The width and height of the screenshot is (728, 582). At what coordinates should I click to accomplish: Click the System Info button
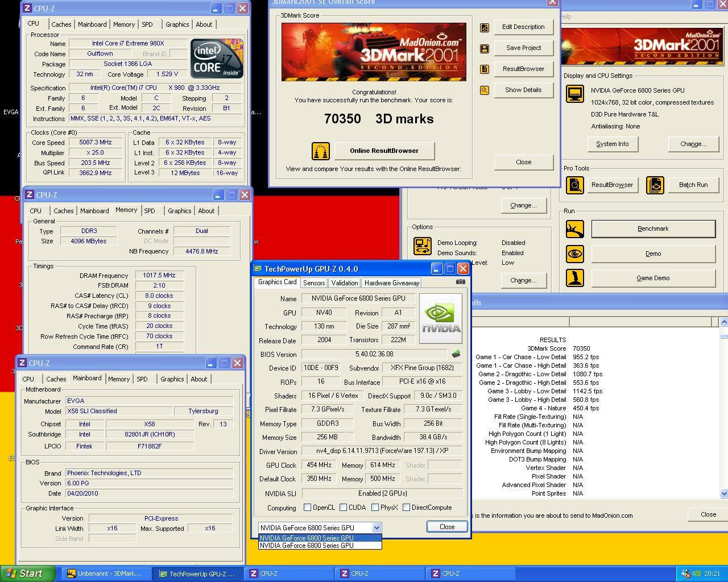612,144
